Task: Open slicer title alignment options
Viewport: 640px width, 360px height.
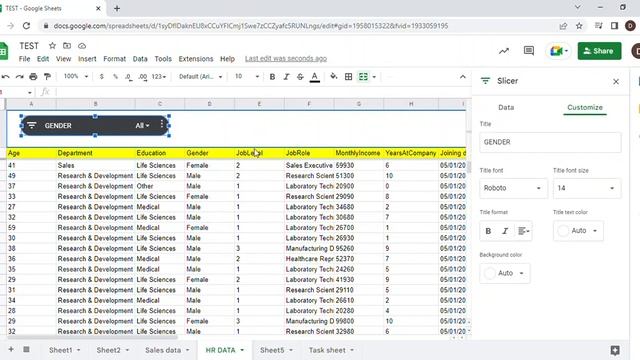Action: (523, 231)
